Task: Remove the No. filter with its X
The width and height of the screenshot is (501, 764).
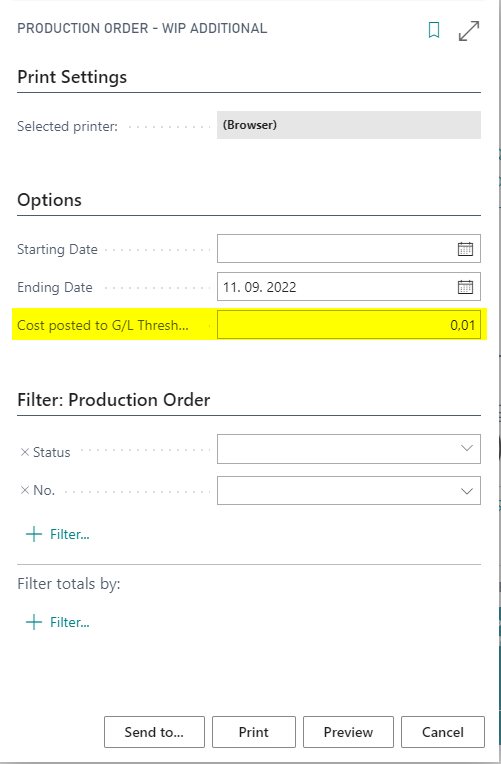Action: tap(25, 490)
